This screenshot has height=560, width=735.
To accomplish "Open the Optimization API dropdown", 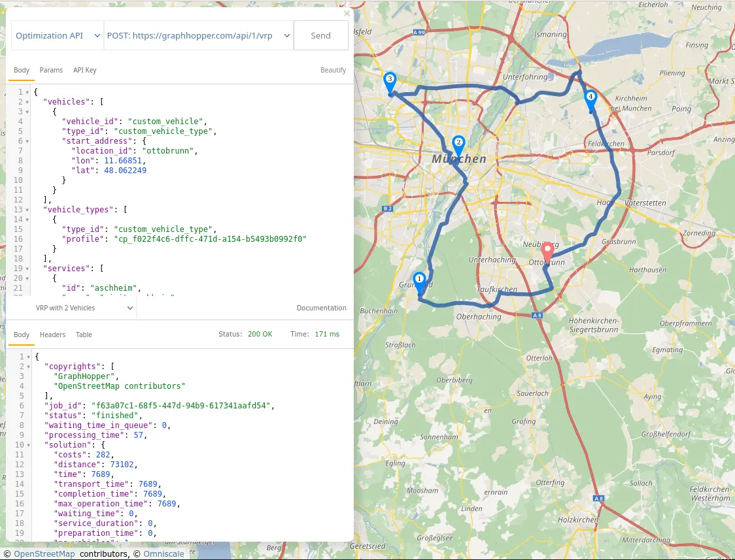I will [x=58, y=36].
